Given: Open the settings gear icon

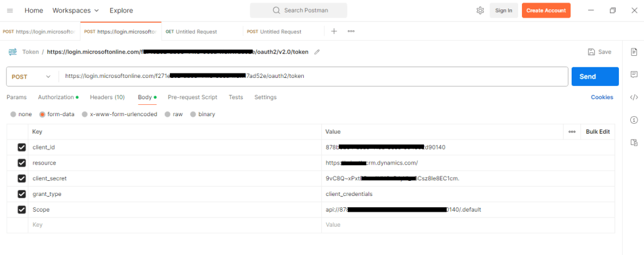Looking at the screenshot, I should pos(480,11).
